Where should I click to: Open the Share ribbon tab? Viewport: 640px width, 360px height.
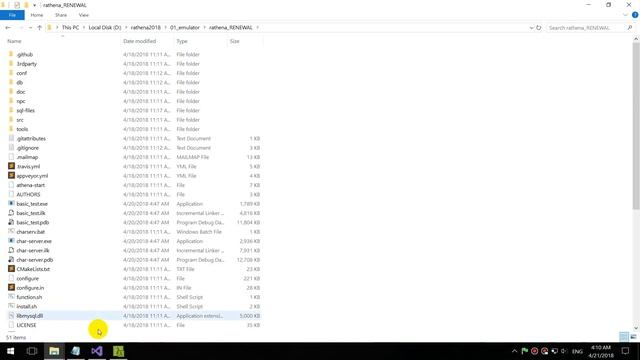click(61, 15)
